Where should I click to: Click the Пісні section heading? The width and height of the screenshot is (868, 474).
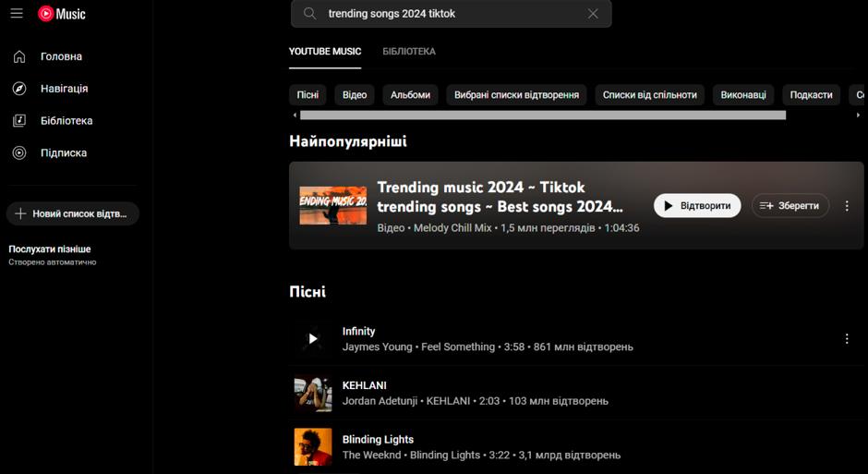click(x=307, y=292)
